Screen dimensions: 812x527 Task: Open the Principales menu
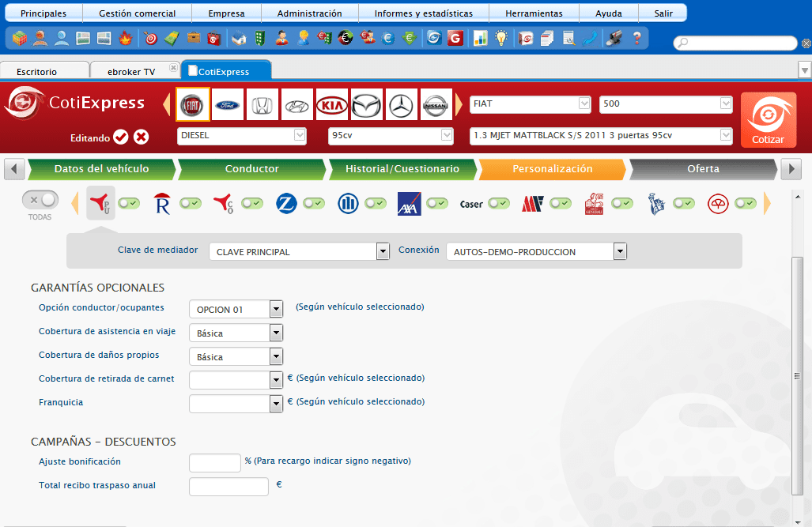pos(43,13)
